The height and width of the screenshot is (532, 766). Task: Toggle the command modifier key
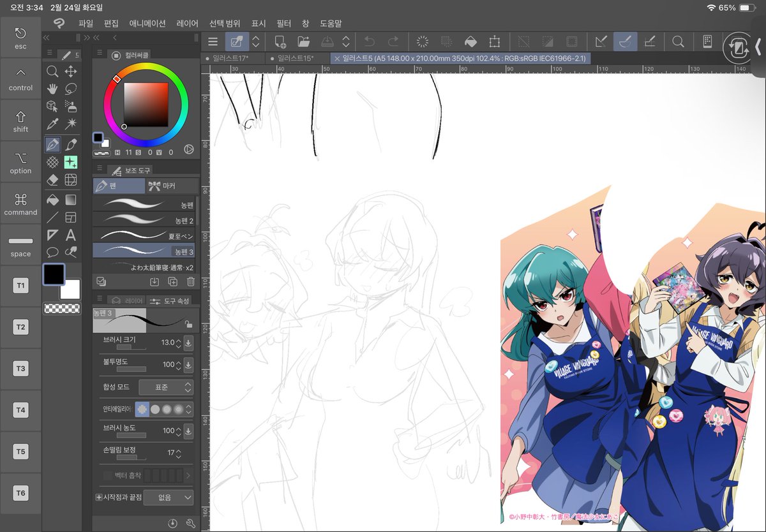tap(20, 203)
